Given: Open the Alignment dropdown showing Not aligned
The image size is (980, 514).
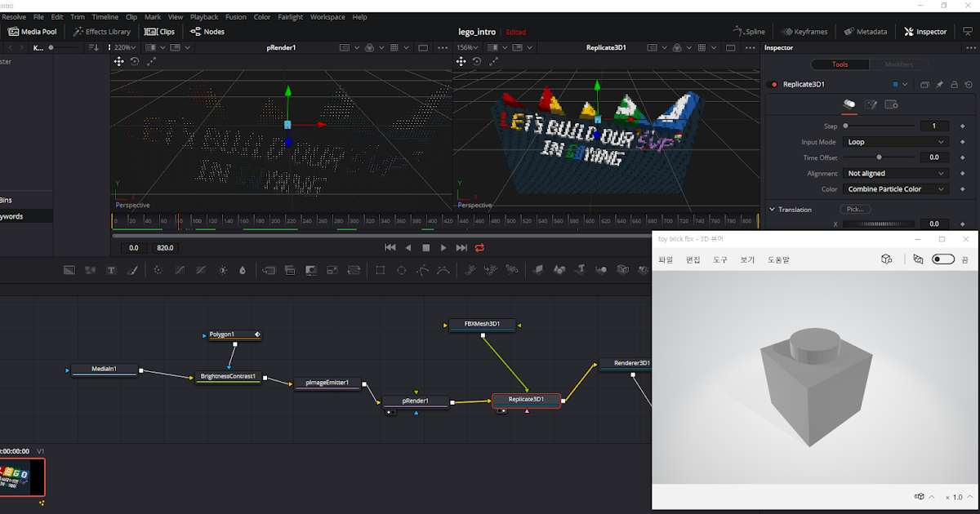Looking at the screenshot, I should pyautogui.click(x=894, y=173).
